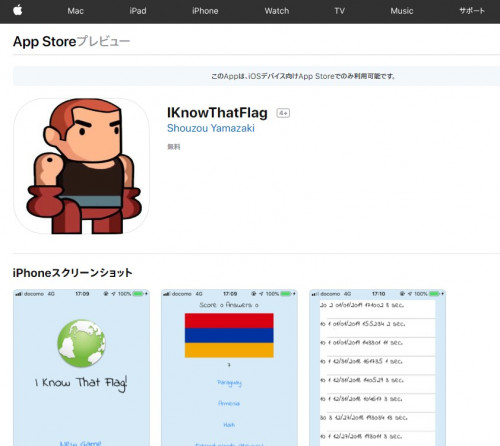The width and height of the screenshot is (500, 446).
Task: Open the Music menu item
Action: [402, 11]
